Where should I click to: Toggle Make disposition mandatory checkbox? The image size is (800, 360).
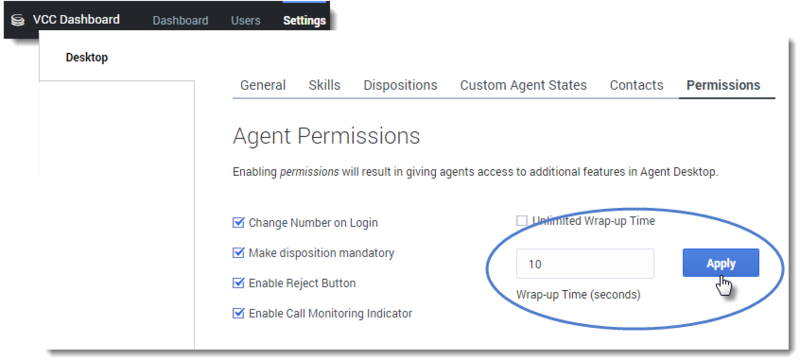[x=238, y=253]
